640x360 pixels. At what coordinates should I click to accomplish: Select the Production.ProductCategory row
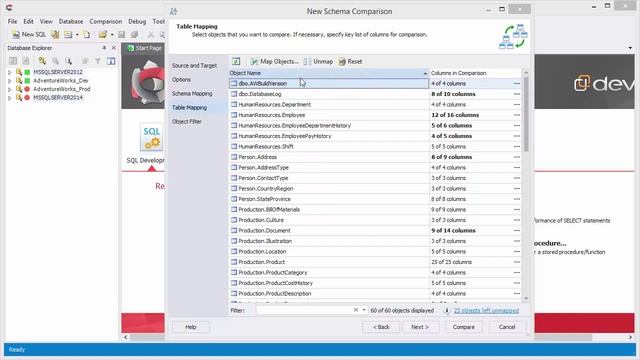pos(329,273)
